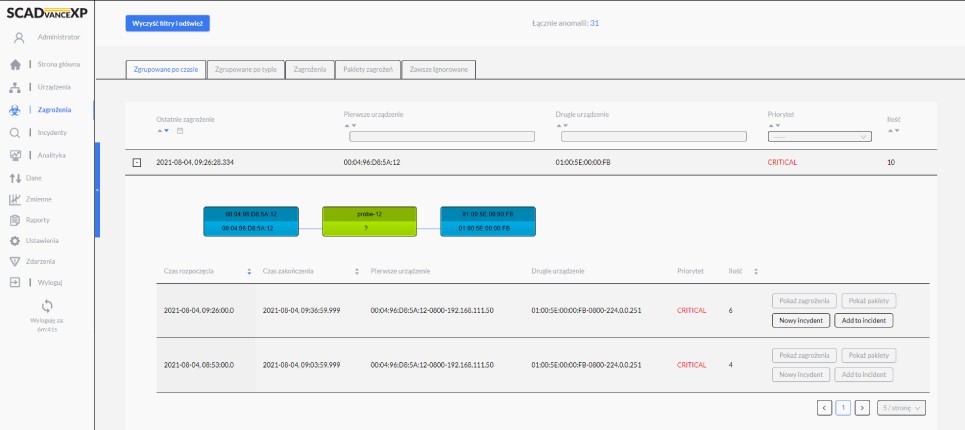Screen dimensions: 965x430
Task: Click the Zdarzenia funnel icon
Action: pyautogui.click(x=16, y=261)
